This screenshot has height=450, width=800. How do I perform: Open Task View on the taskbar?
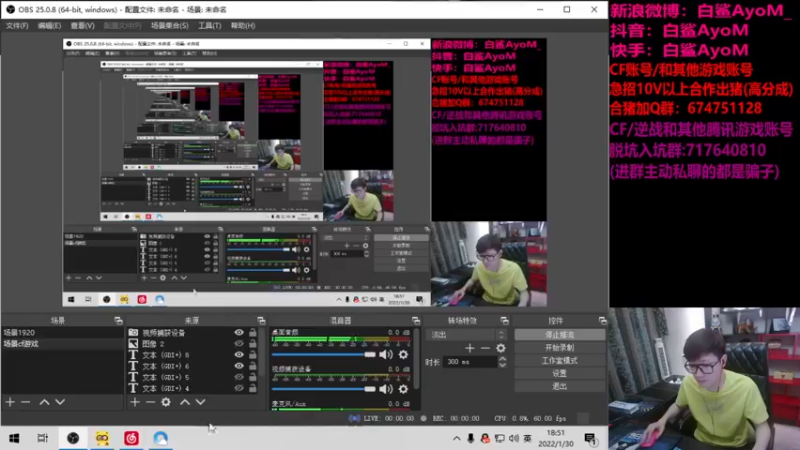[x=43, y=438]
